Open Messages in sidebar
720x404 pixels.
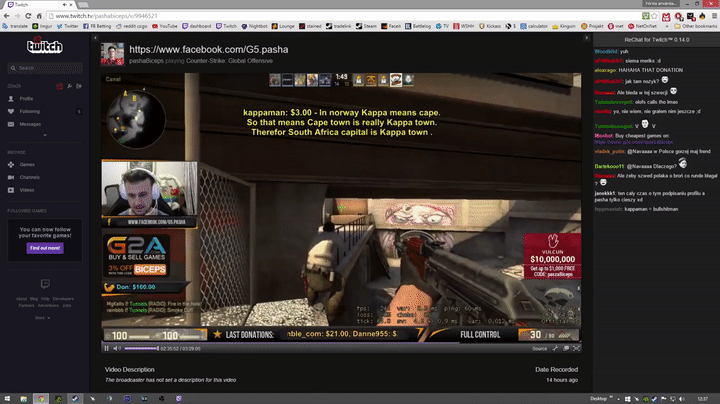pyautogui.click(x=24, y=124)
